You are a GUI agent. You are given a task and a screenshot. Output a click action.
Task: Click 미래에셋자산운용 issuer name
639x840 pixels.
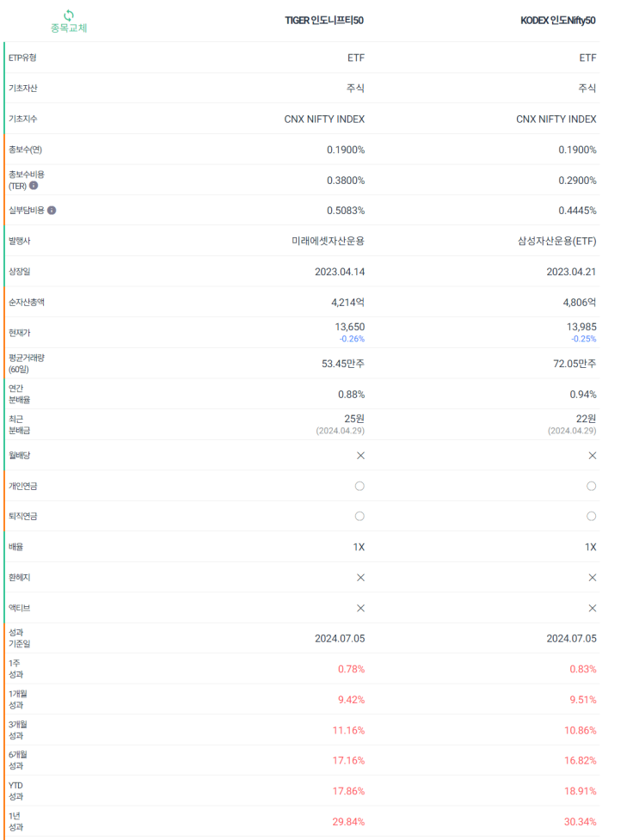pos(328,241)
